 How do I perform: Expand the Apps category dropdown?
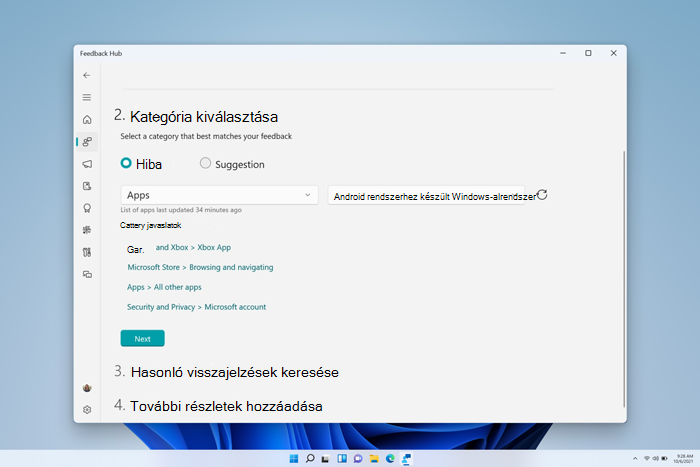click(219, 195)
